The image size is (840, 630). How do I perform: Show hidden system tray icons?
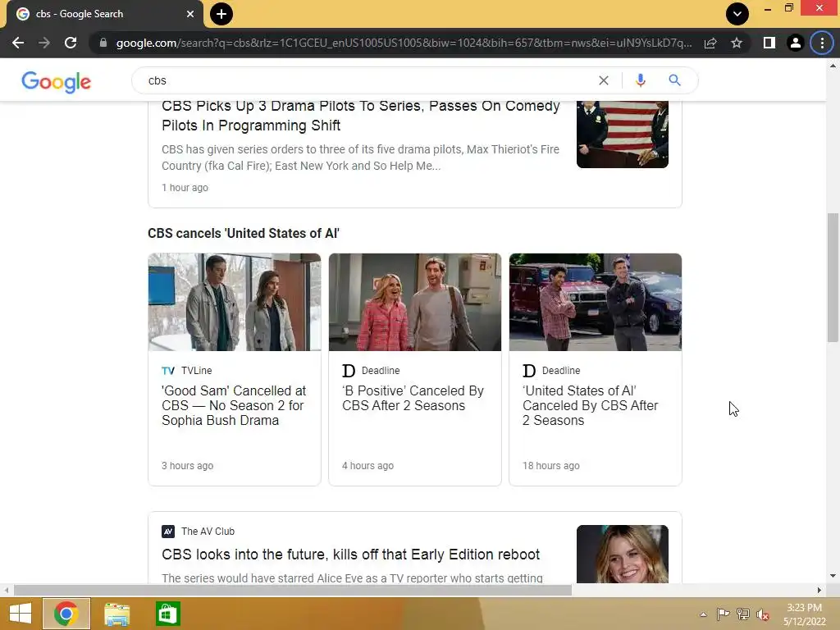click(703, 614)
